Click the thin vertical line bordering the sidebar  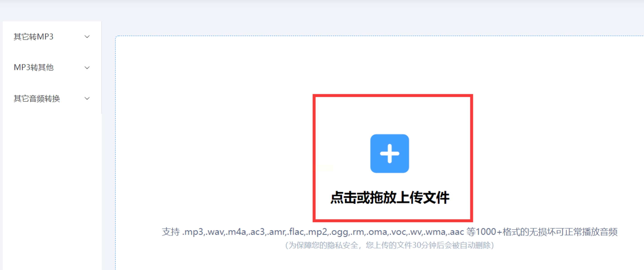pyautogui.click(x=101, y=67)
